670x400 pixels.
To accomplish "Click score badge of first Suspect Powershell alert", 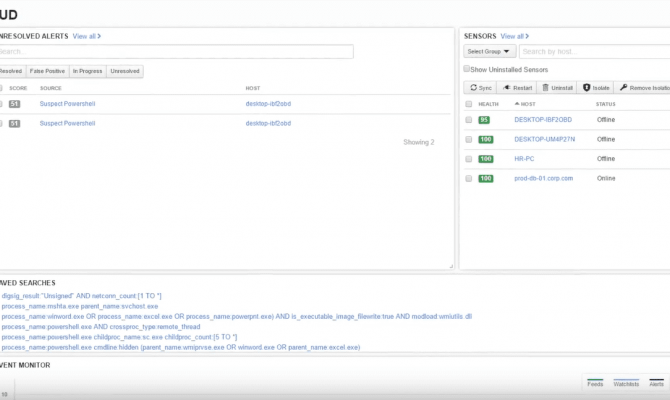I will [15, 104].
